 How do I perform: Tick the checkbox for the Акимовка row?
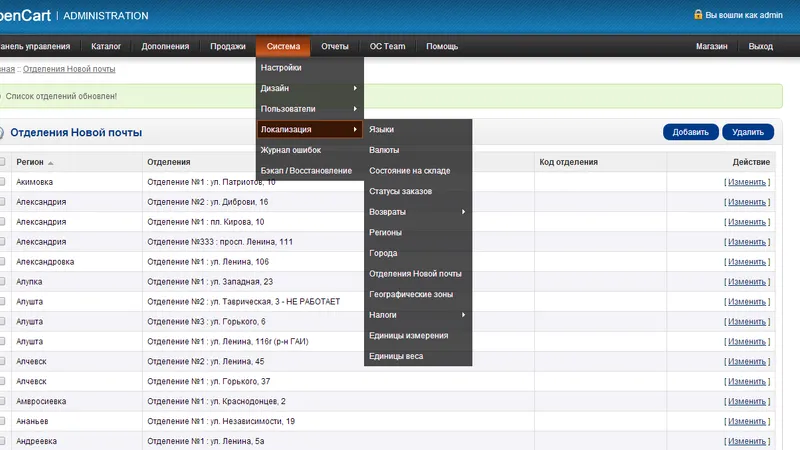pyautogui.click(x=2, y=182)
